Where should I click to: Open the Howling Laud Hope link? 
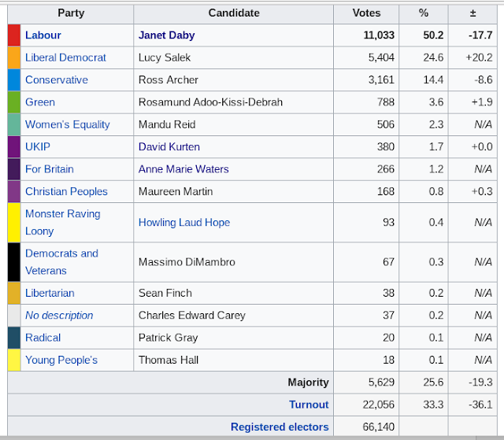pos(184,223)
